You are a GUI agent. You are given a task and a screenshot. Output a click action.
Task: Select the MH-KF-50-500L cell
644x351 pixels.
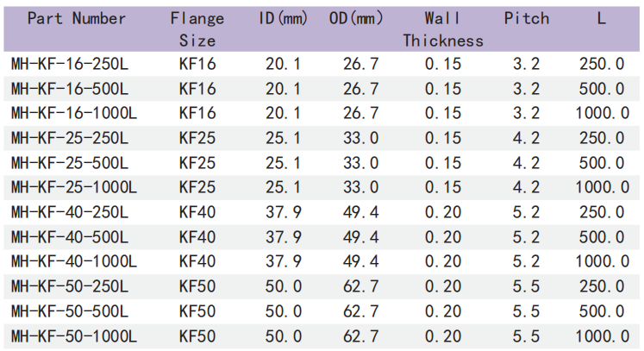pos(70,310)
